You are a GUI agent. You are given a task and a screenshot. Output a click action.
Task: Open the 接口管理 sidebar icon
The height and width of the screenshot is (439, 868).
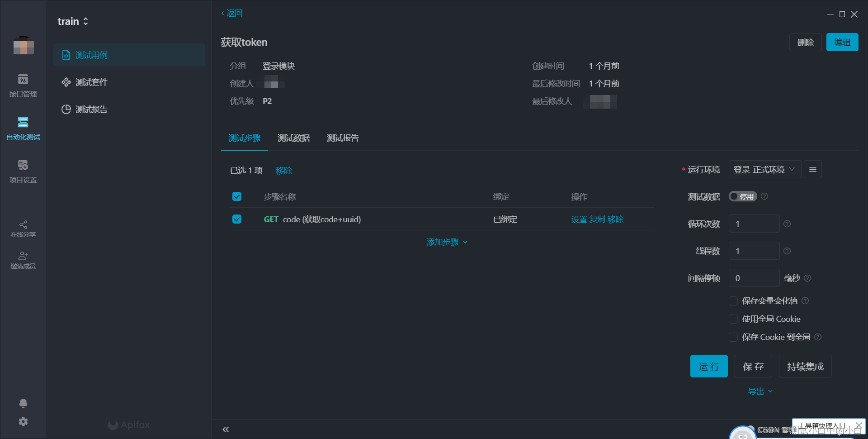[x=23, y=80]
